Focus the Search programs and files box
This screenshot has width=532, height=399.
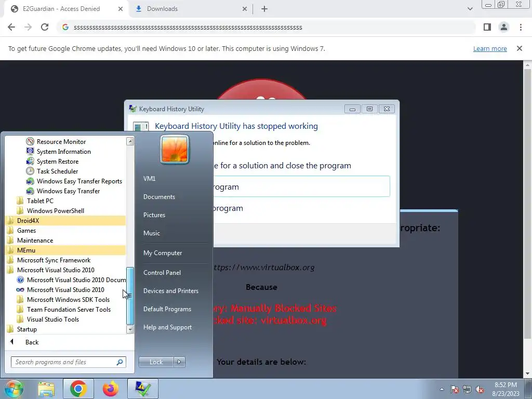pyautogui.click(x=64, y=362)
